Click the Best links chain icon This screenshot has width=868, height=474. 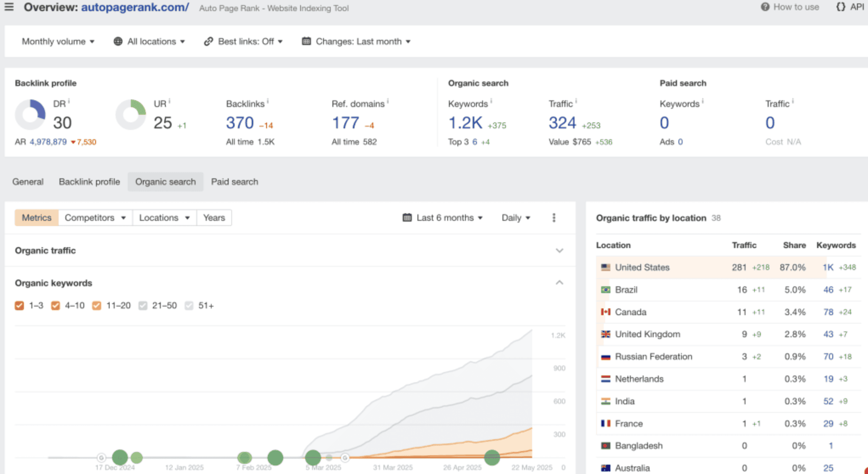208,42
